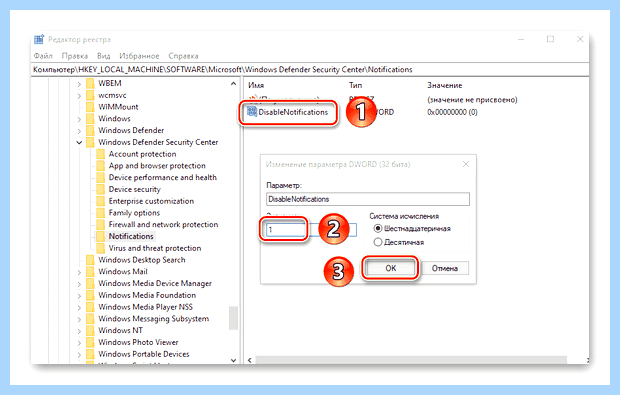
Task: Click the tree pane scroll up arrow
Action: pos(233,83)
